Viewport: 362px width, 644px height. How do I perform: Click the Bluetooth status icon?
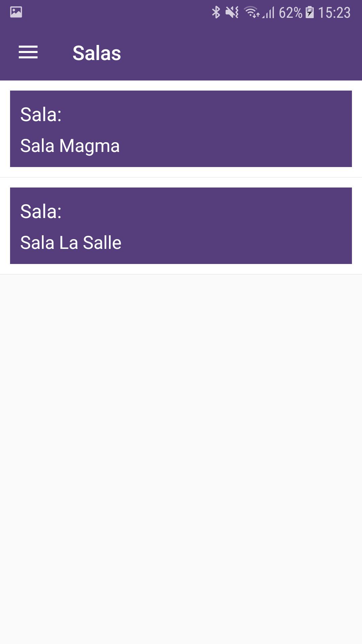click(x=216, y=12)
